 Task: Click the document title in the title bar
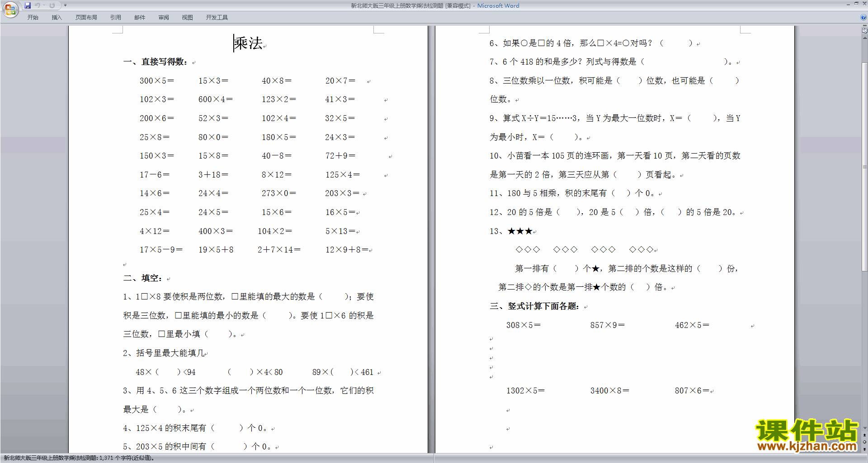pyautogui.click(x=435, y=6)
